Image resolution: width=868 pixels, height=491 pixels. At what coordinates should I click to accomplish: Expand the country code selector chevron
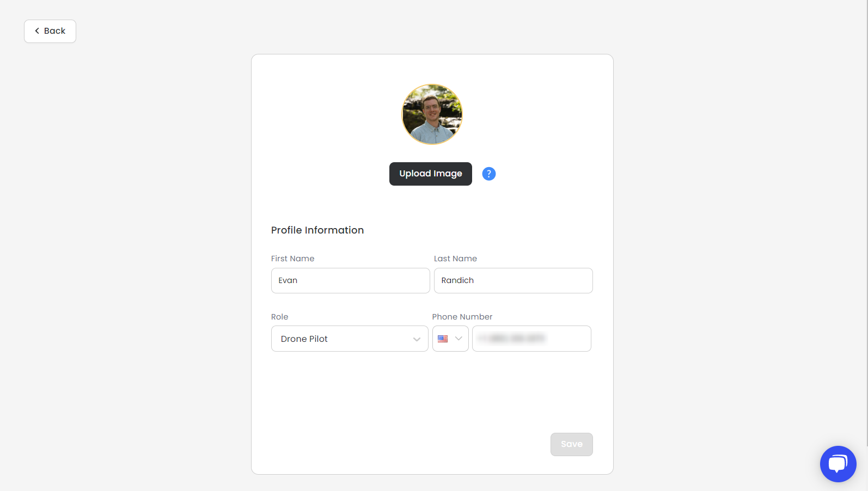459,339
